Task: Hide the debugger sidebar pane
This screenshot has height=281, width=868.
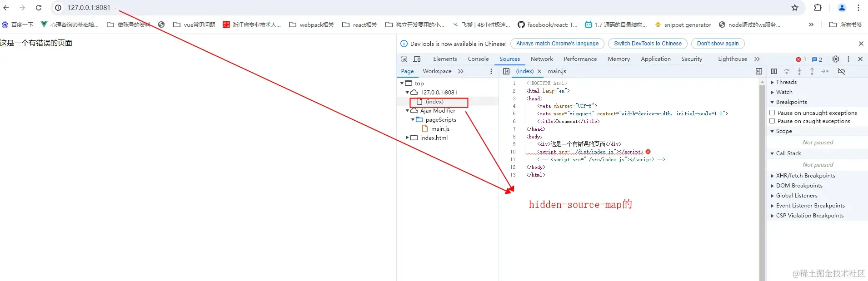Action: click(x=759, y=71)
